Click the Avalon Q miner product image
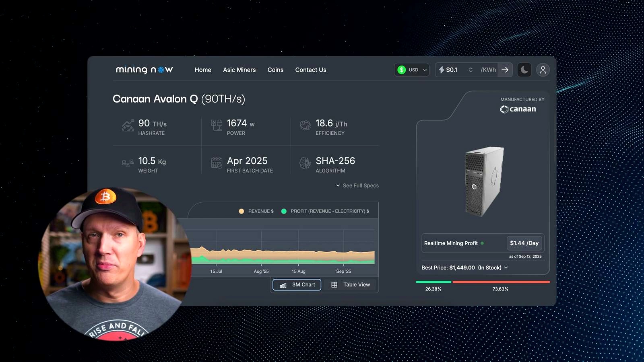Viewport: 644px width, 362px height. pos(484,181)
